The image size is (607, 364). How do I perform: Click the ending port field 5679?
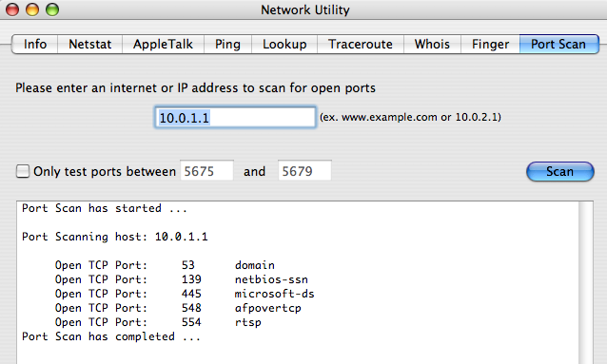[304, 170]
